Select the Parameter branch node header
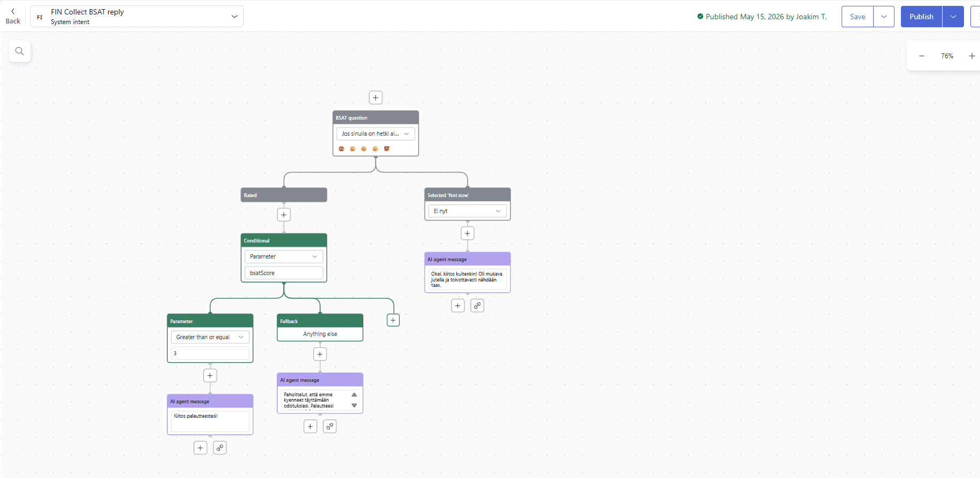This screenshot has height=478, width=980. click(x=210, y=322)
